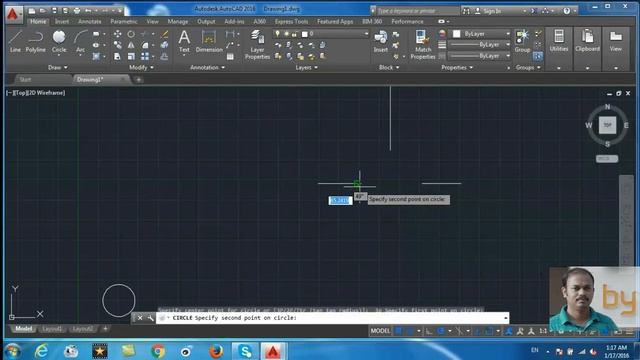Screen dimensions: 640x360
Task: Click the Array tool icon
Action: pos(145,56)
